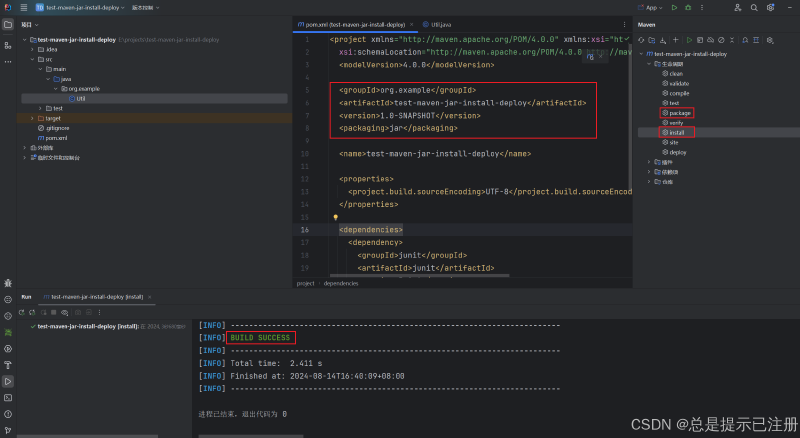Image resolution: width=800 pixels, height=438 pixels.
Task: Open editor tabs more options ellipsis
Action: click(624, 25)
